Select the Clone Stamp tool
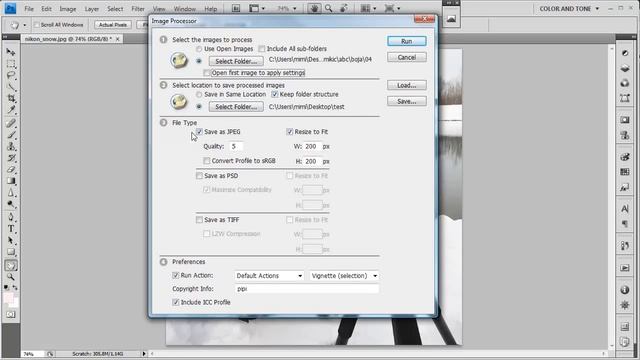Image resolution: width=640 pixels, height=360 pixels. (x=11, y=146)
